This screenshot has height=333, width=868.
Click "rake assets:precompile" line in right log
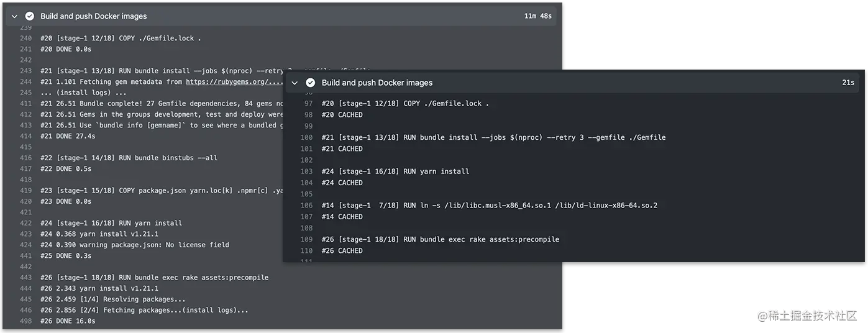click(x=441, y=239)
